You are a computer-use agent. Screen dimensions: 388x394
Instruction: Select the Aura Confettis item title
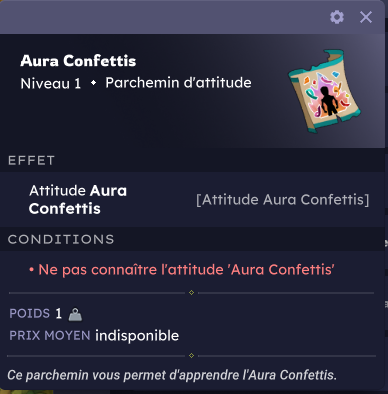point(78,61)
